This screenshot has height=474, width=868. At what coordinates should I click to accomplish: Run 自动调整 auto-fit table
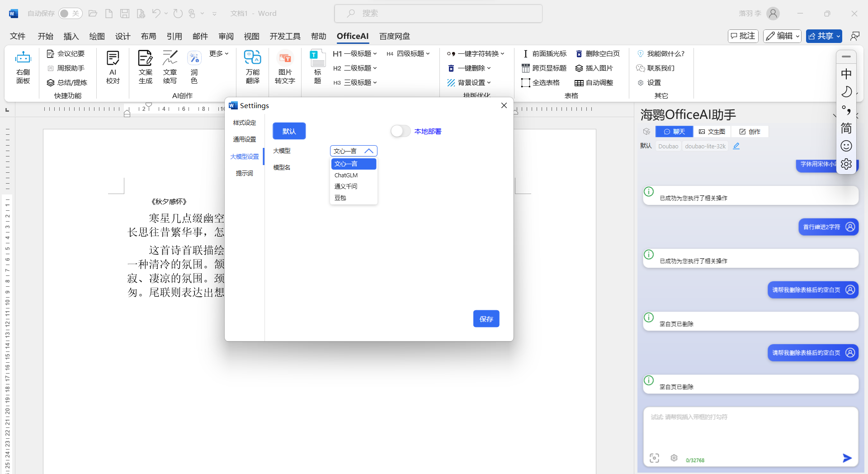594,83
